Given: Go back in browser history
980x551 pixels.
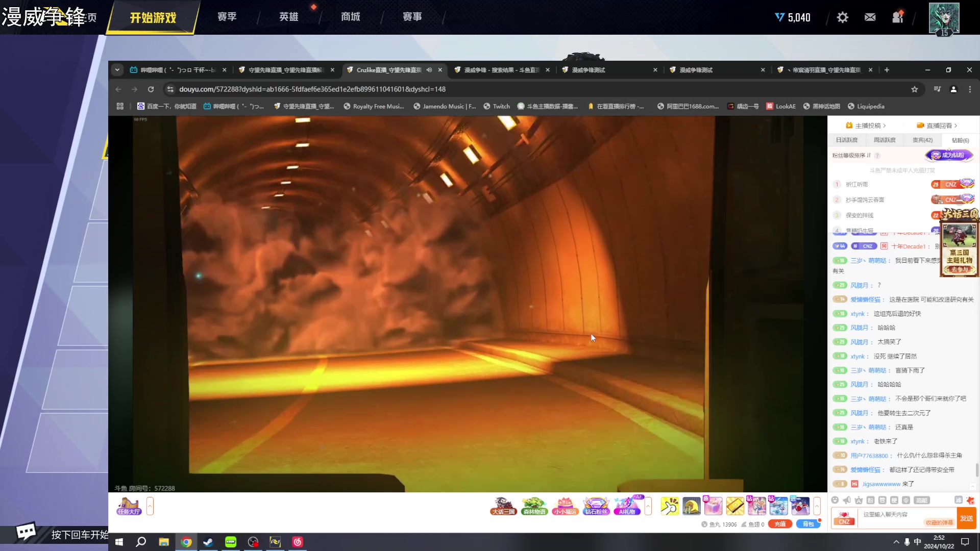Looking at the screenshot, I should 118,89.
